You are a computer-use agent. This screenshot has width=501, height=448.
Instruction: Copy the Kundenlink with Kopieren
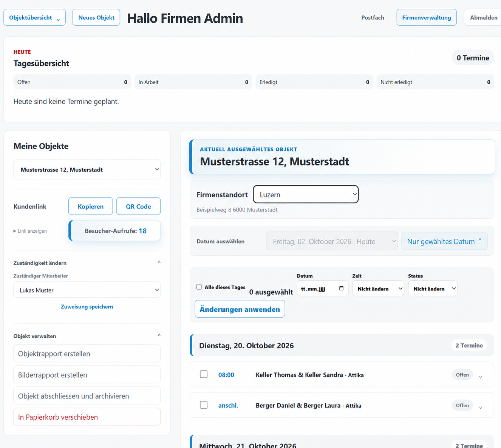click(x=91, y=206)
